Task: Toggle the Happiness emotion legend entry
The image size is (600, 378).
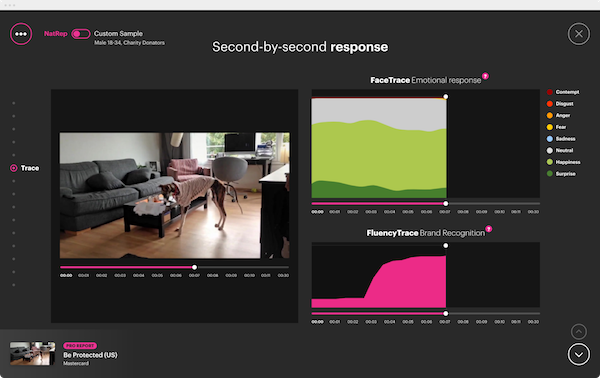Action: coord(564,162)
